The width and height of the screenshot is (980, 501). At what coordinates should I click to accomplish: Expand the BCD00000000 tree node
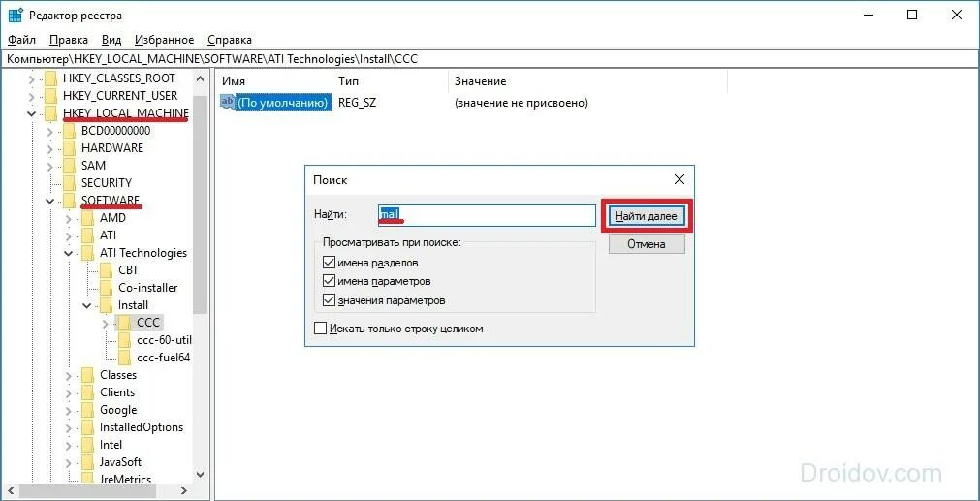coord(50,132)
